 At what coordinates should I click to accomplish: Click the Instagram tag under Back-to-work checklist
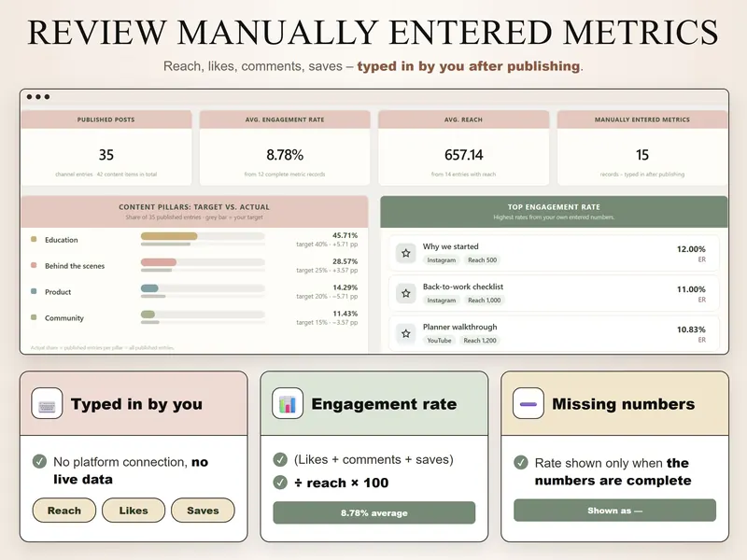[x=441, y=301]
